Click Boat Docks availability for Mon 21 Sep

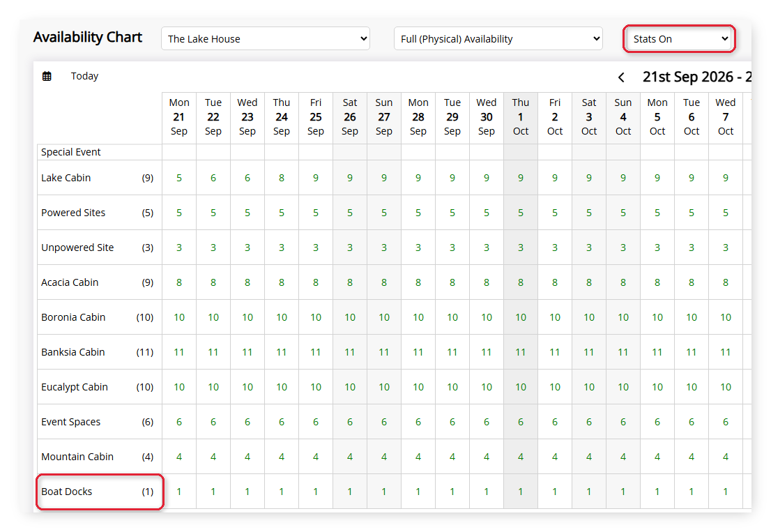(179, 492)
